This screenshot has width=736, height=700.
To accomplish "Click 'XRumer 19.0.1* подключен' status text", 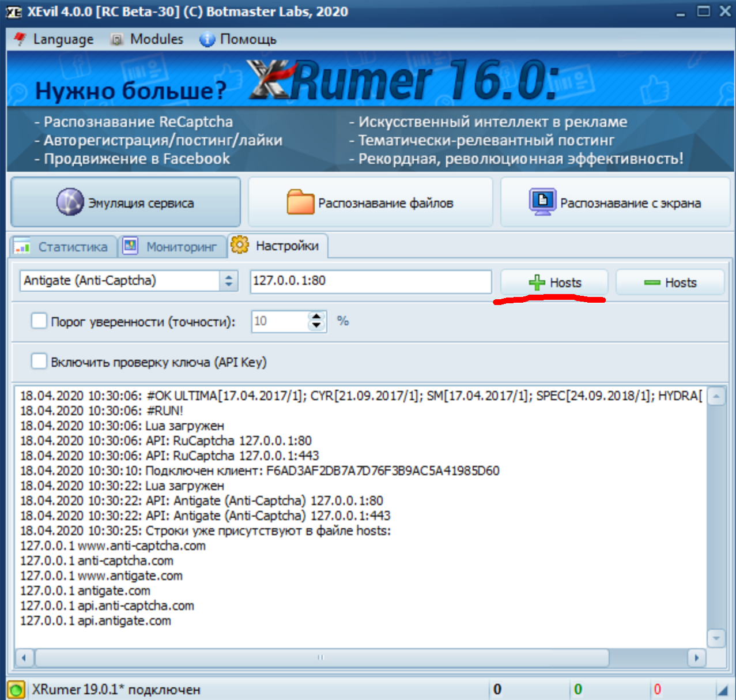I will tap(116, 689).
